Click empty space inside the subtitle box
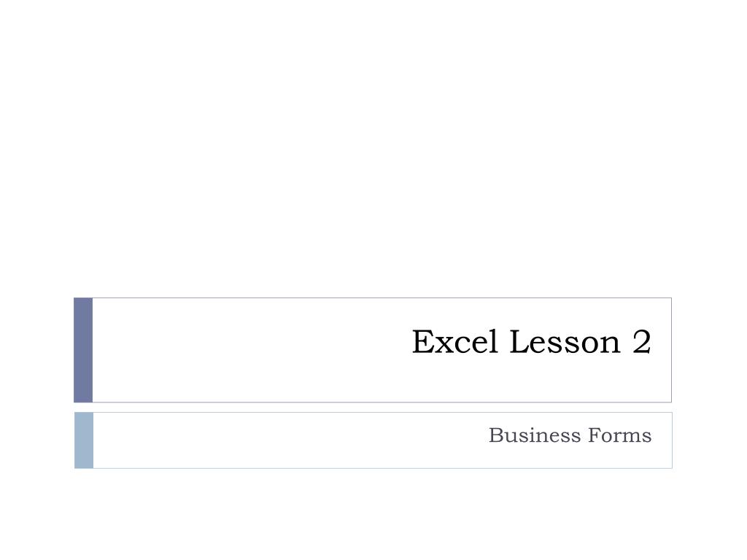Image resolution: width=747 pixels, height=560 pixels. pos(286,440)
